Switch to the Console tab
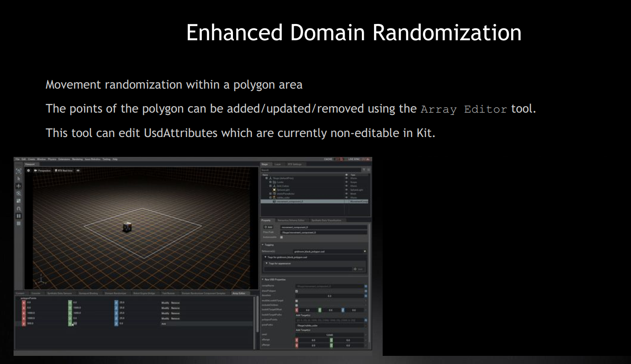This screenshot has width=631, height=364. click(36, 293)
